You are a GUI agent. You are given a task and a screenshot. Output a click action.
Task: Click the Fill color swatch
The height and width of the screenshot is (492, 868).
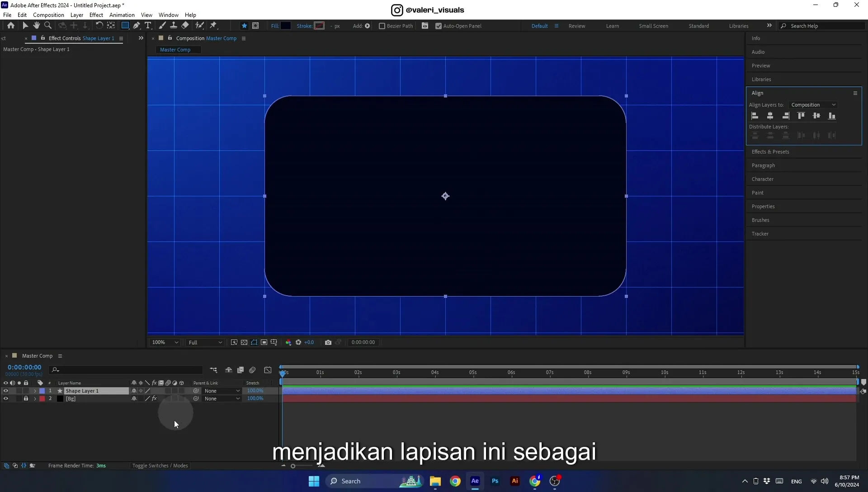[x=286, y=26]
